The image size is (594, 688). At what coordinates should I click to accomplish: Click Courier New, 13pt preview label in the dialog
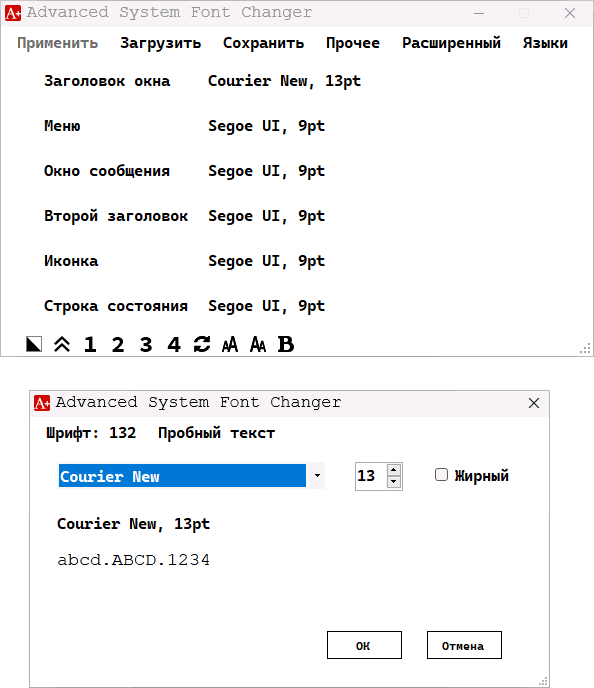(x=134, y=524)
